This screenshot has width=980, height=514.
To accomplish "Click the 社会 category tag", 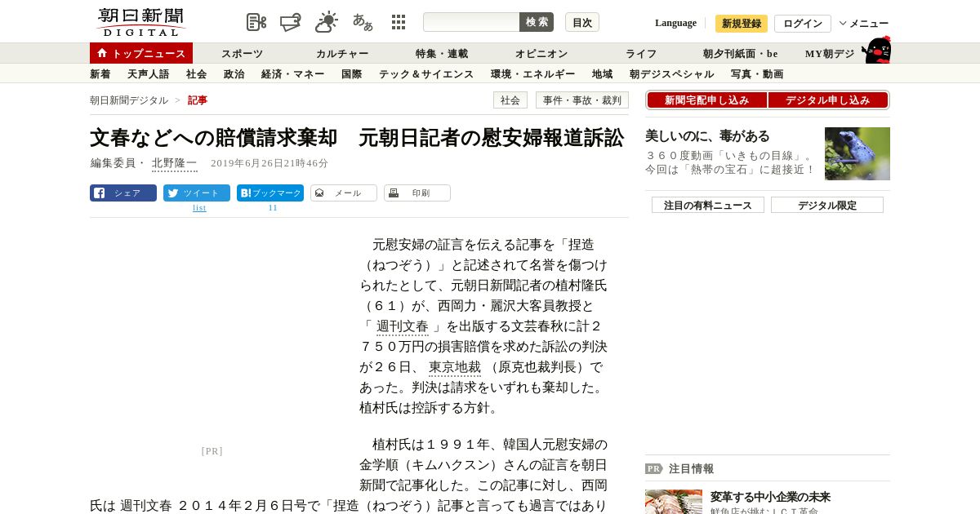I will point(510,100).
